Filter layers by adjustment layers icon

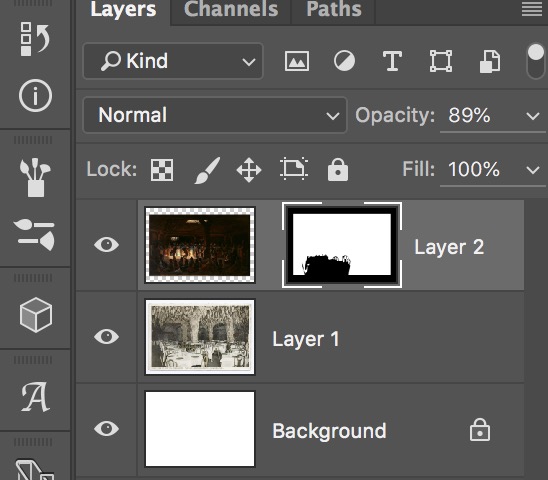344,62
